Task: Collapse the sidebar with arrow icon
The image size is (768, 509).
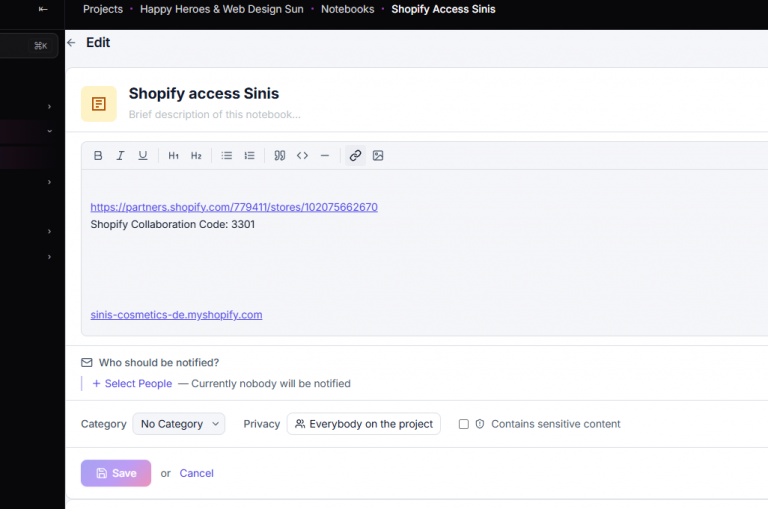Action: pos(43,9)
